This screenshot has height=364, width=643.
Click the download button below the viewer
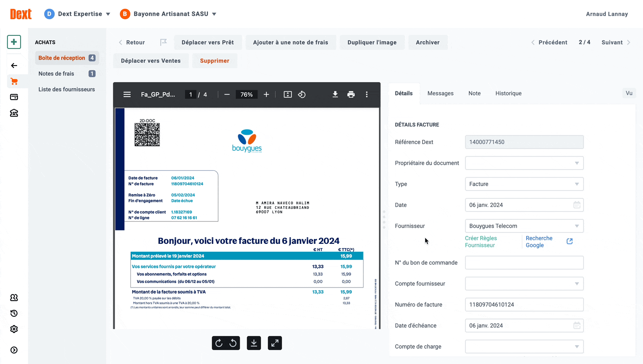[254, 343]
